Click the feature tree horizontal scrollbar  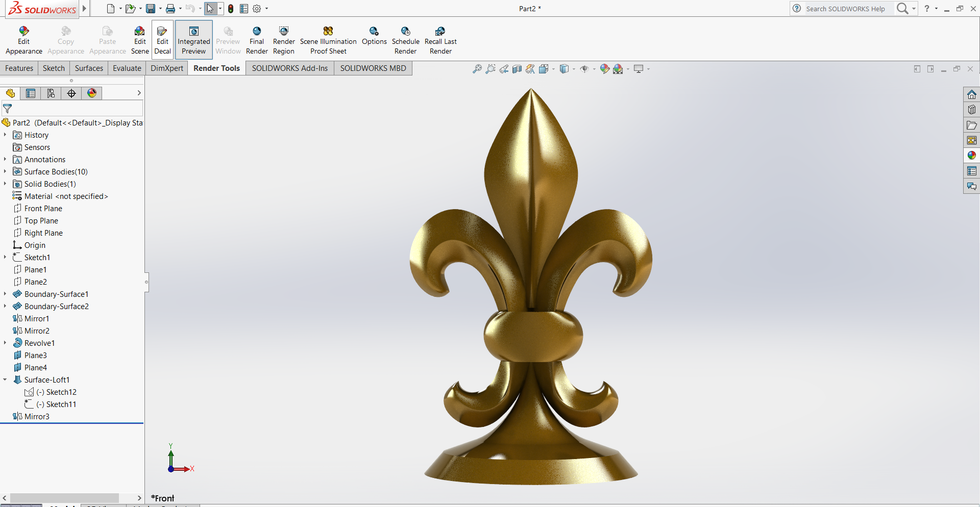coord(64,498)
